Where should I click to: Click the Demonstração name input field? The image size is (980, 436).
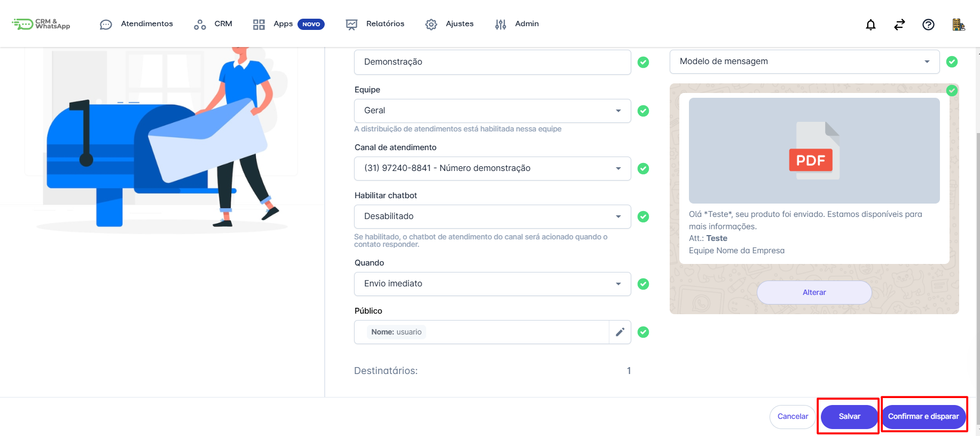pos(492,62)
